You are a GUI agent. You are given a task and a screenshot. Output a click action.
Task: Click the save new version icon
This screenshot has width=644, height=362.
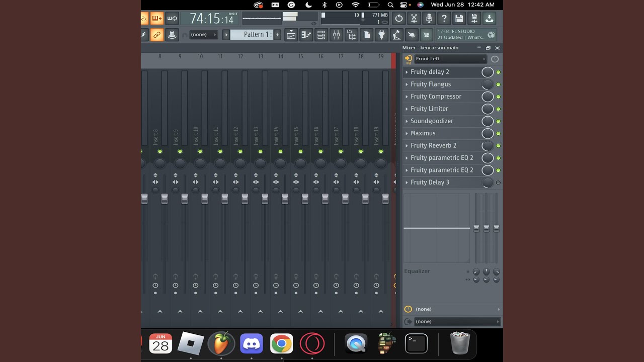tap(474, 19)
